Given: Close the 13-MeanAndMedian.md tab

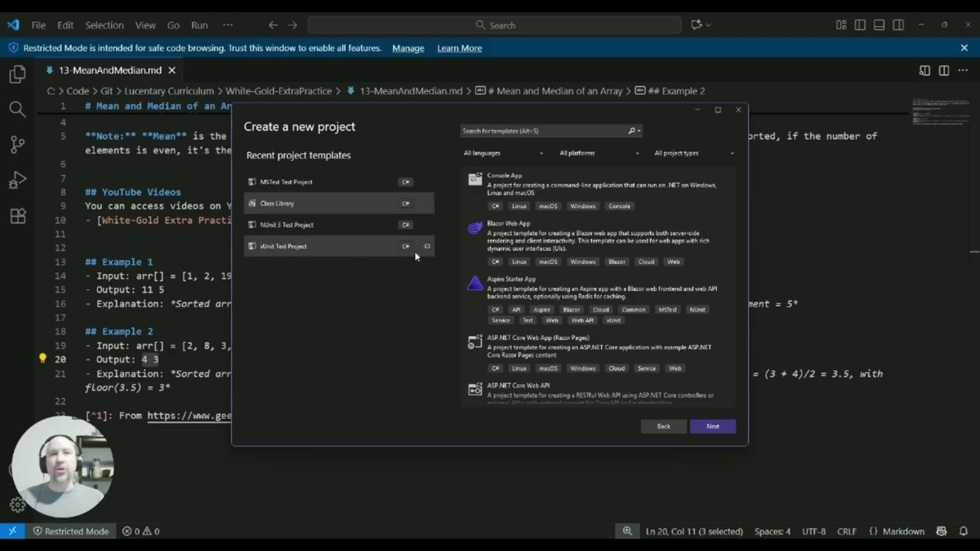Looking at the screenshot, I should coord(171,70).
